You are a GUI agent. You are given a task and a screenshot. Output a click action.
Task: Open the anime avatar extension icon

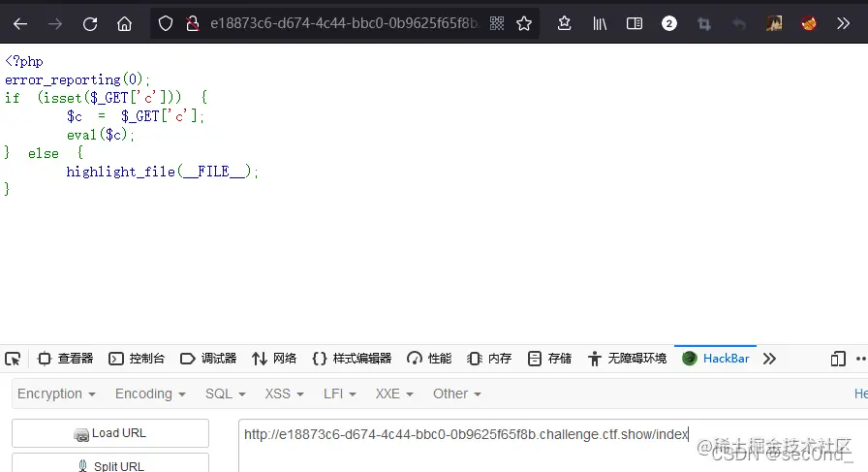pos(774,23)
